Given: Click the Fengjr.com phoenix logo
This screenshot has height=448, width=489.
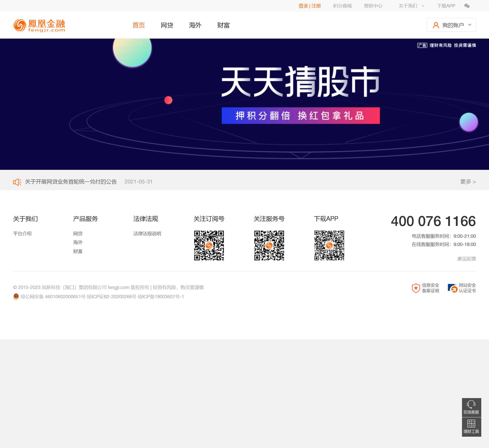Looking at the screenshot, I should [39, 25].
